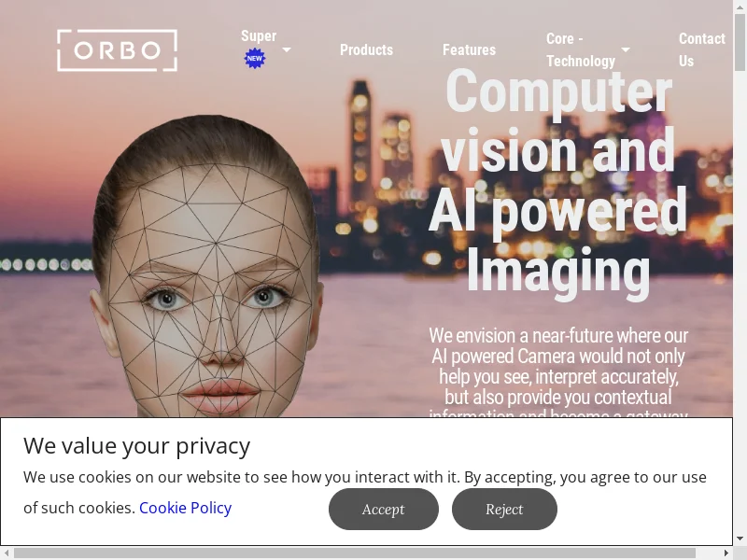Viewport: 747px width, 560px height.
Task: Go to the Features page
Action: [469, 50]
